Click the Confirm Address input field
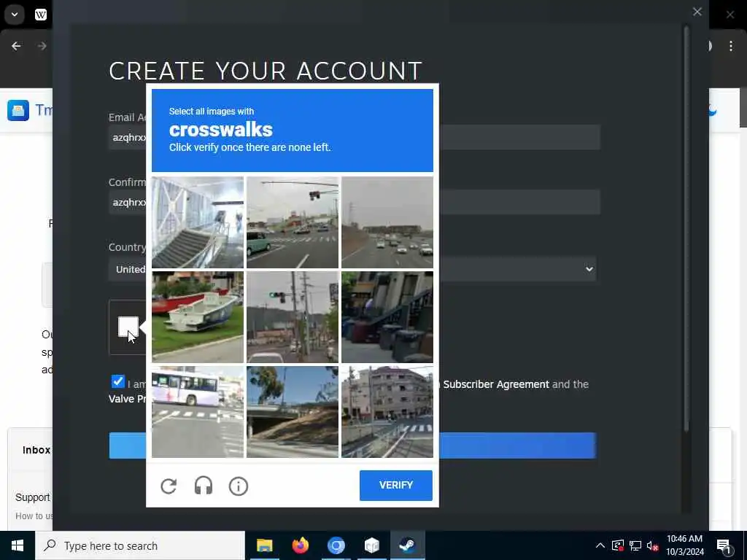 coord(354,202)
